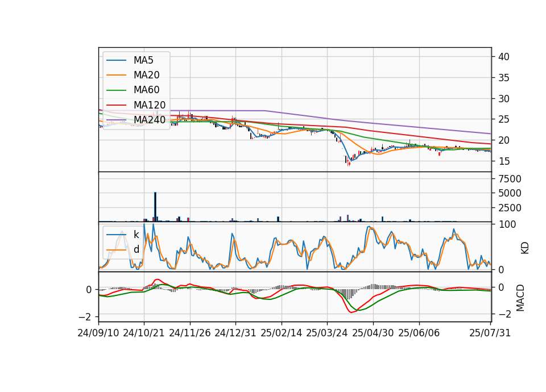Click the blue MA5 legend line

tap(116, 61)
